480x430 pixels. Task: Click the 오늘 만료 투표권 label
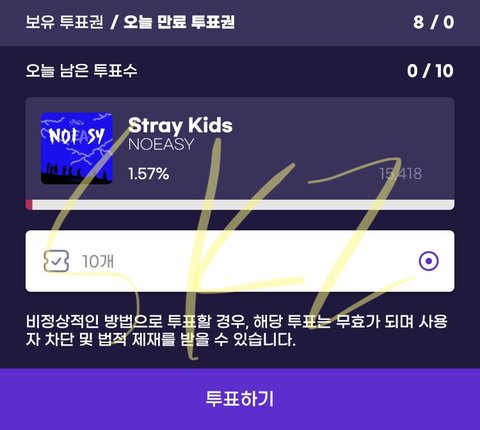tap(179, 22)
